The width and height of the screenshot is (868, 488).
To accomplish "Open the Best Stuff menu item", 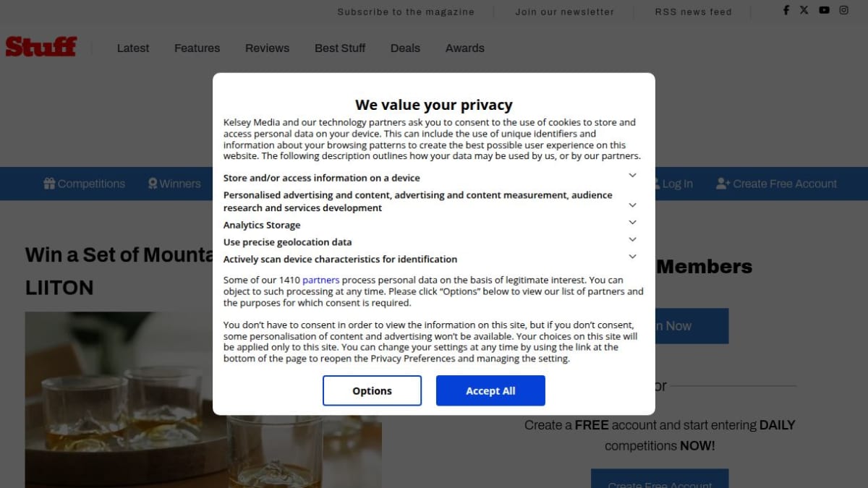I will point(340,48).
